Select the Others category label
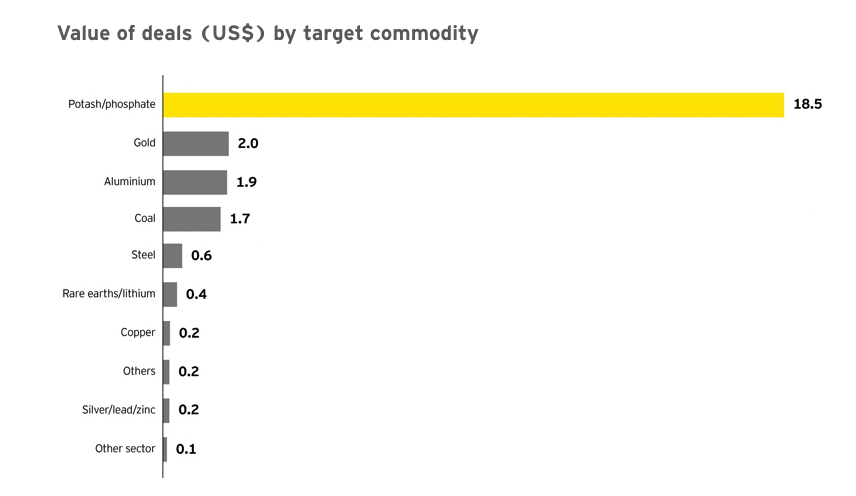This screenshot has height=496, width=856. click(139, 371)
